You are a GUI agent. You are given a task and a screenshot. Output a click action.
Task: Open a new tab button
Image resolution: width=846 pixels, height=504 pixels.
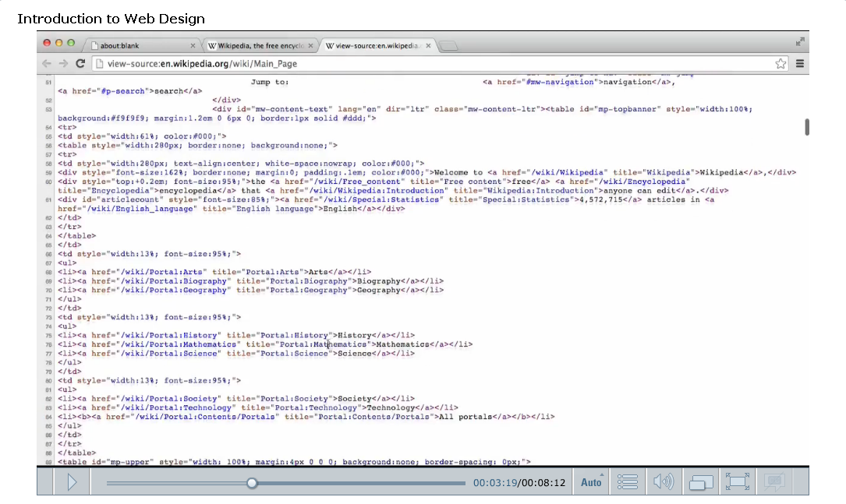tap(448, 46)
